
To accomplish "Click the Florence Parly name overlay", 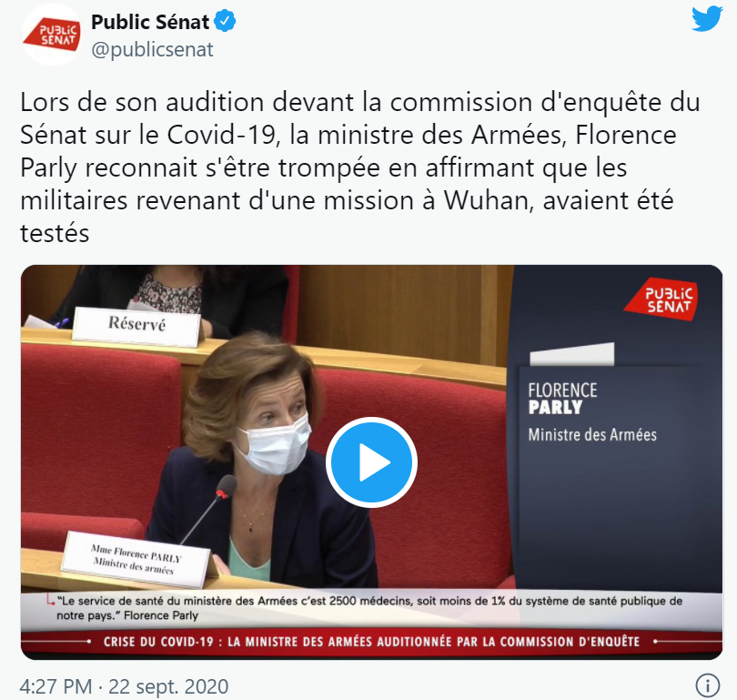I will point(562,399).
